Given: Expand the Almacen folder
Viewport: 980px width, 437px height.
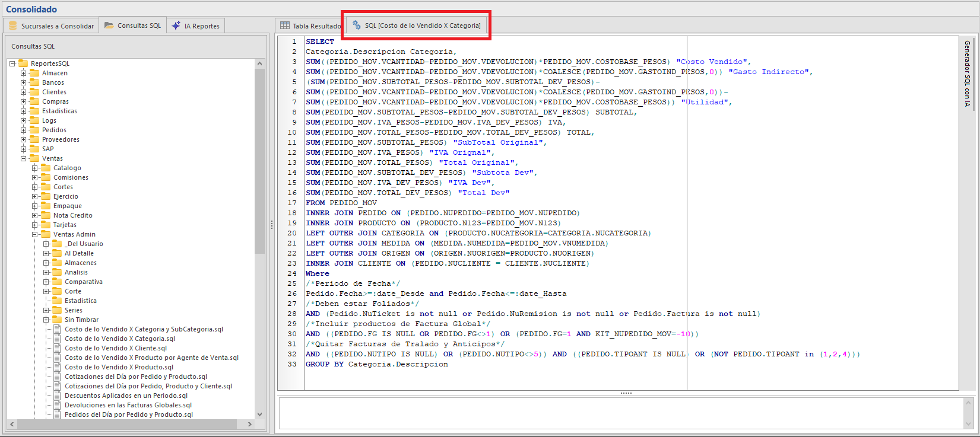Looking at the screenshot, I should pos(23,73).
